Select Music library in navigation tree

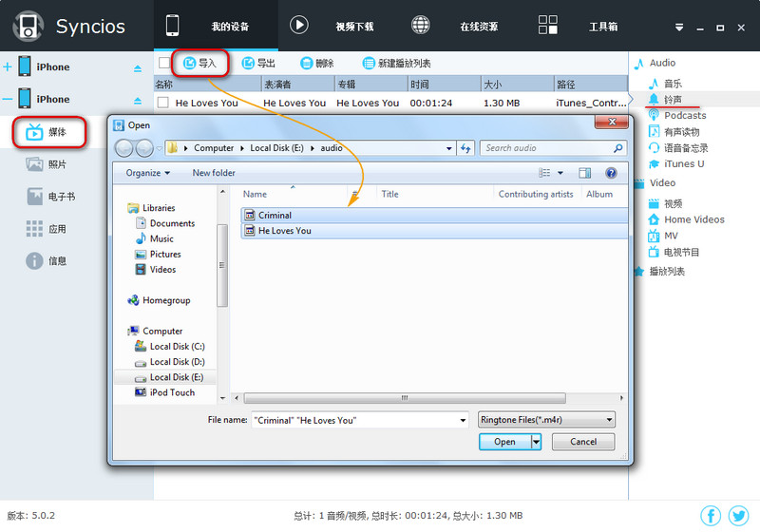(x=155, y=238)
